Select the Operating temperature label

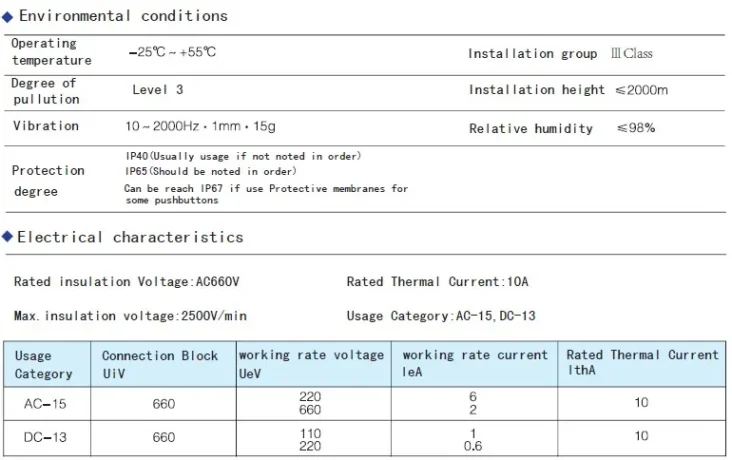[x=51, y=52]
